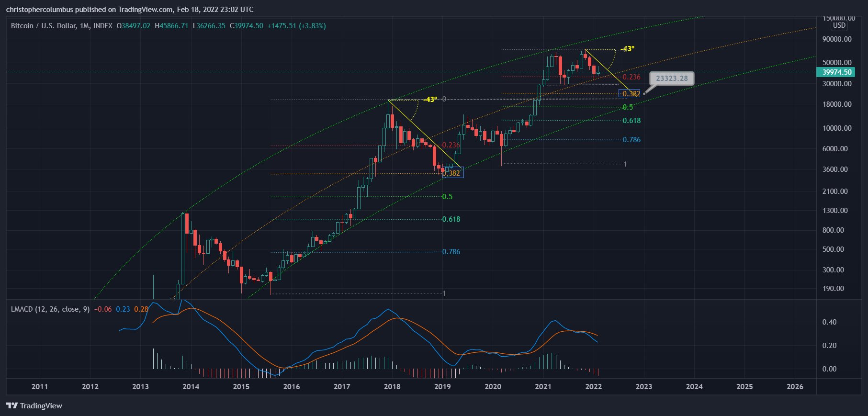Click the orange 0.28 LMACD signal value

pos(141,309)
